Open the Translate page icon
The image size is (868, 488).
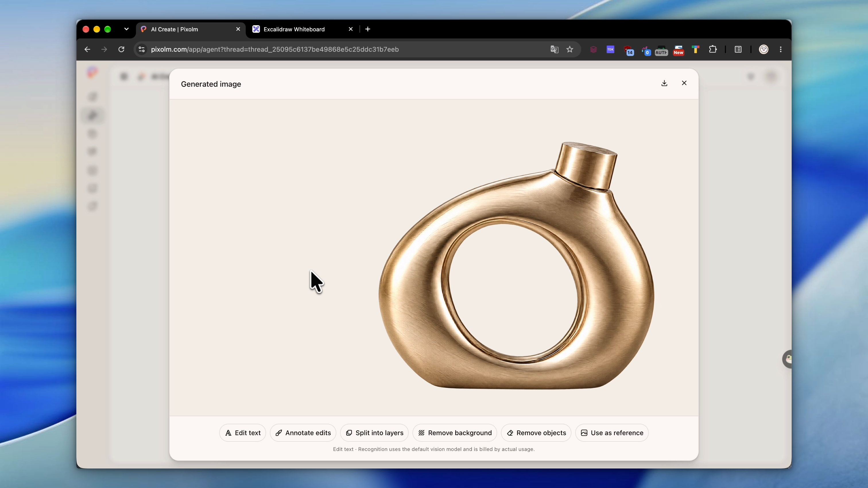(554, 50)
